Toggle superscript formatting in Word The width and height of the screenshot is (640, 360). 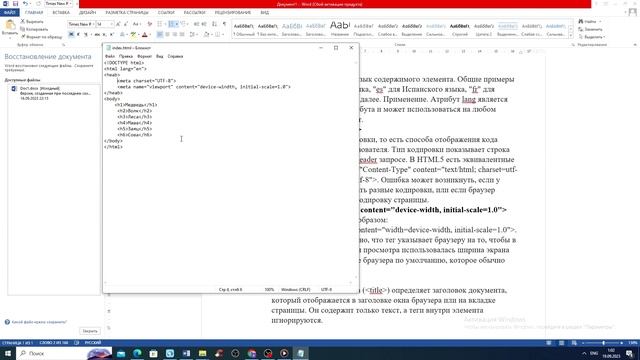[111, 35]
